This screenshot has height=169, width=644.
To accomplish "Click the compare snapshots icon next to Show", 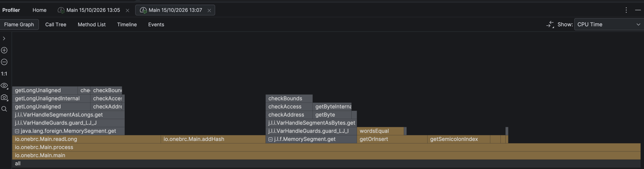I will pyautogui.click(x=550, y=24).
